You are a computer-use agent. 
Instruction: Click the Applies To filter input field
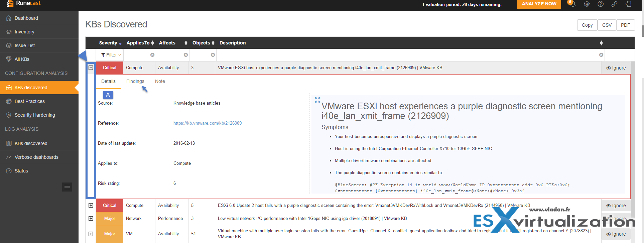140,55
